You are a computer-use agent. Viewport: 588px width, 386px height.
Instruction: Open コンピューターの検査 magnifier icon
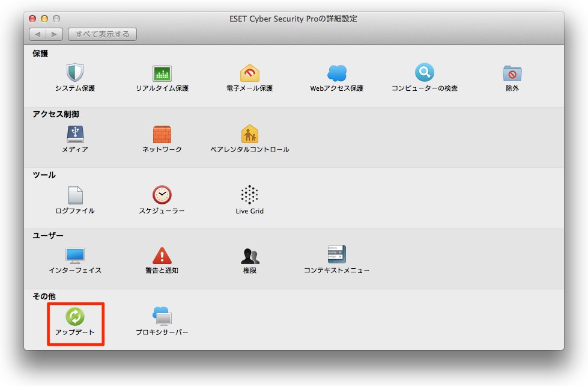(x=425, y=72)
